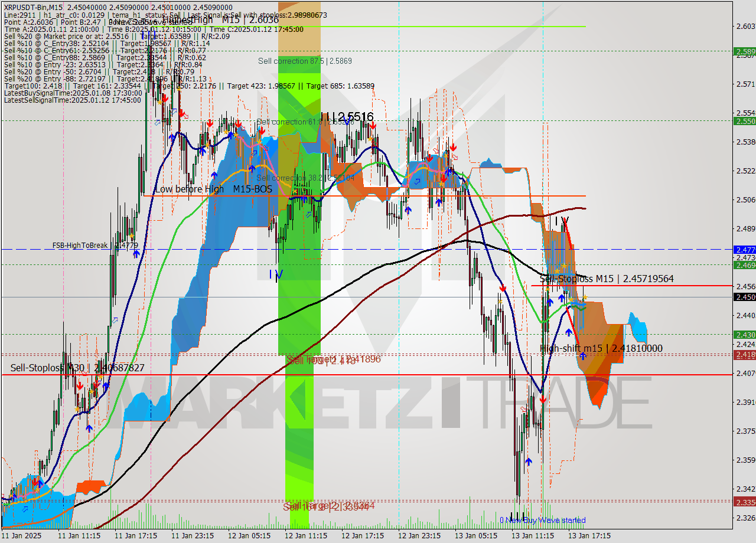Click the green 2.430 price tag

tap(744, 335)
